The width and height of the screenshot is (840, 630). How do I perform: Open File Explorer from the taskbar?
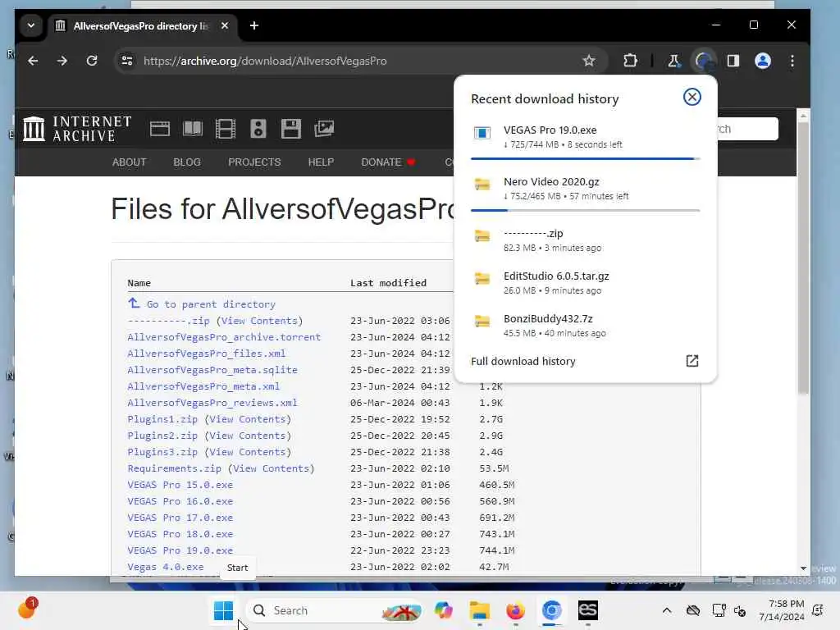pos(479,610)
